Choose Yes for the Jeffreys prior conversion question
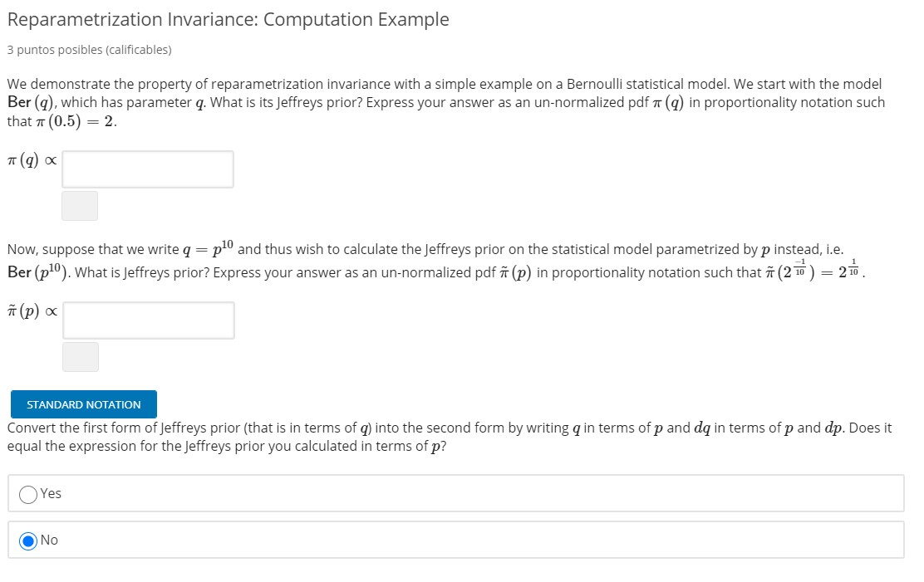 tap(26, 493)
